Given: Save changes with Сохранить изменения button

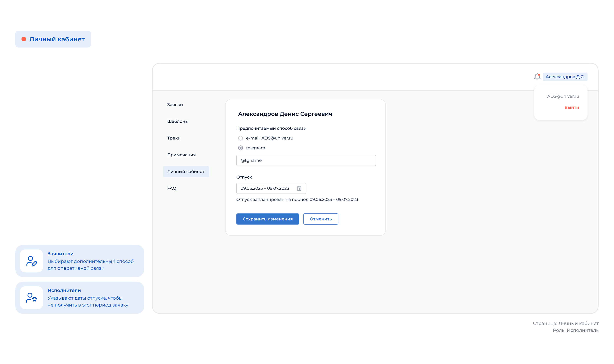Looking at the screenshot, I should (x=267, y=219).
